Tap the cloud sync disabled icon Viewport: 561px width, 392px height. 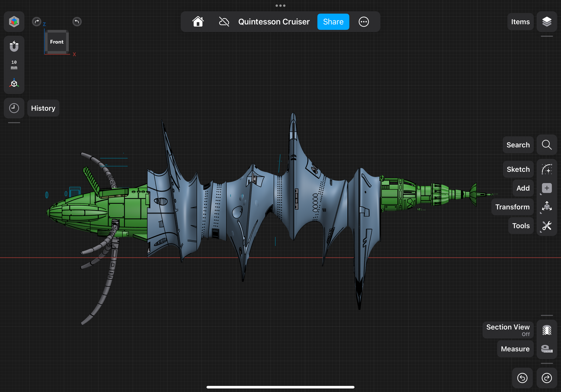pyautogui.click(x=224, y=22)
